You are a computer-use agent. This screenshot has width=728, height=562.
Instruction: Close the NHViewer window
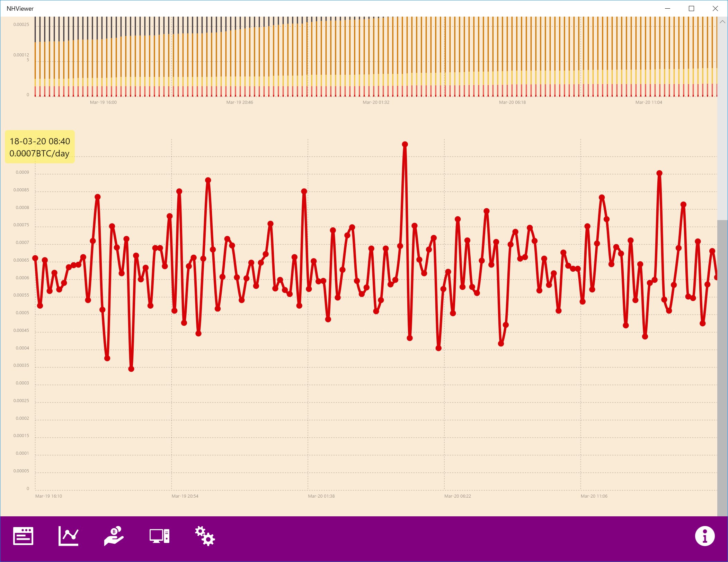click(715, 9)
